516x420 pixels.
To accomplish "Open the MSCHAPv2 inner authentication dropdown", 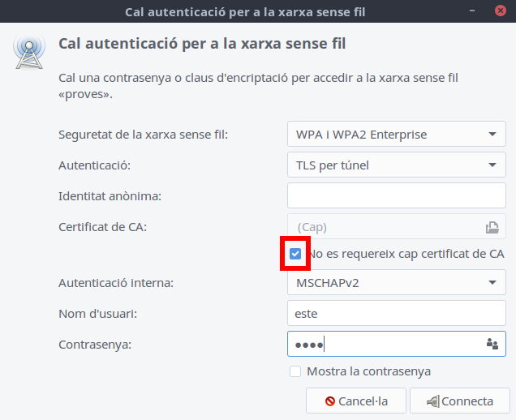I will (396, 283).
